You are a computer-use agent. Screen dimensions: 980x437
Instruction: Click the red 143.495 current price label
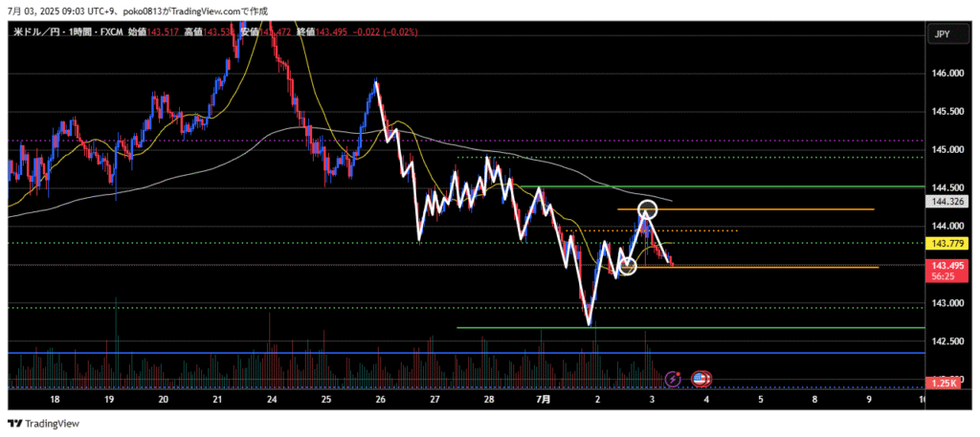(x=946, y=265)
